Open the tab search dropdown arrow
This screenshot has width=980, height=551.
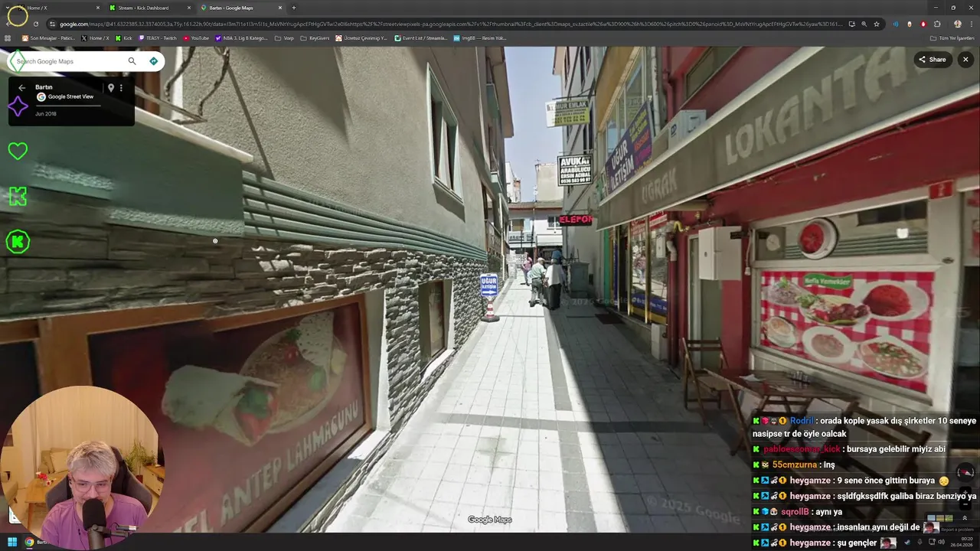pyautogui.click(x=8, y=8)
